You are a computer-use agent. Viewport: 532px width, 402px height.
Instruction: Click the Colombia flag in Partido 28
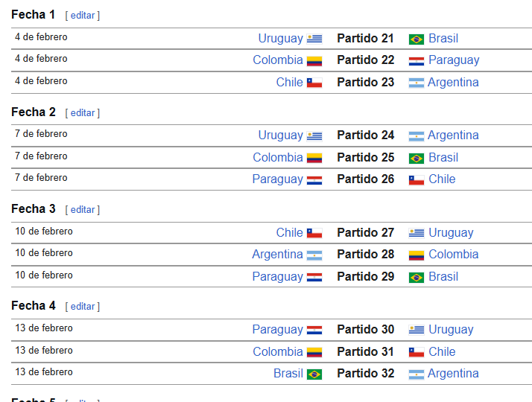417,255
